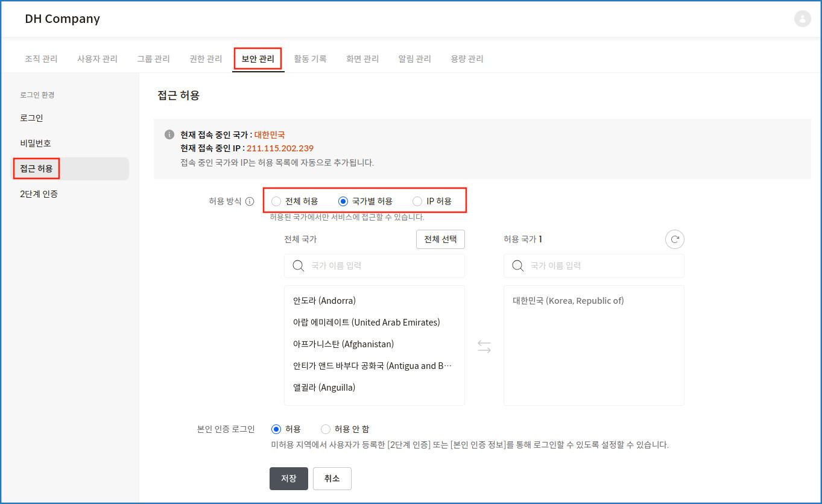The width and height of the screenshot is (822, 504).
Task: Open the user profile avatar icon
Action: pyautogui.click(x=802, y=19)
